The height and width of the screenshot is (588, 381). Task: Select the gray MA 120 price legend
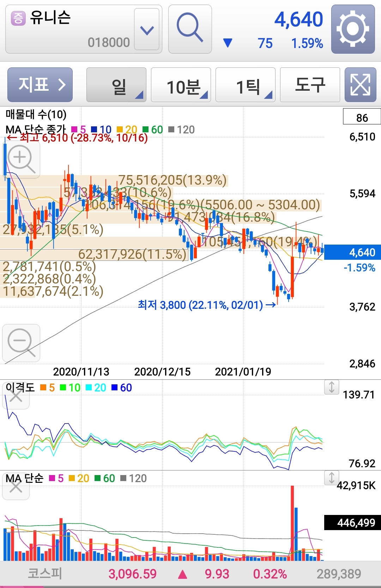(181, 130)
